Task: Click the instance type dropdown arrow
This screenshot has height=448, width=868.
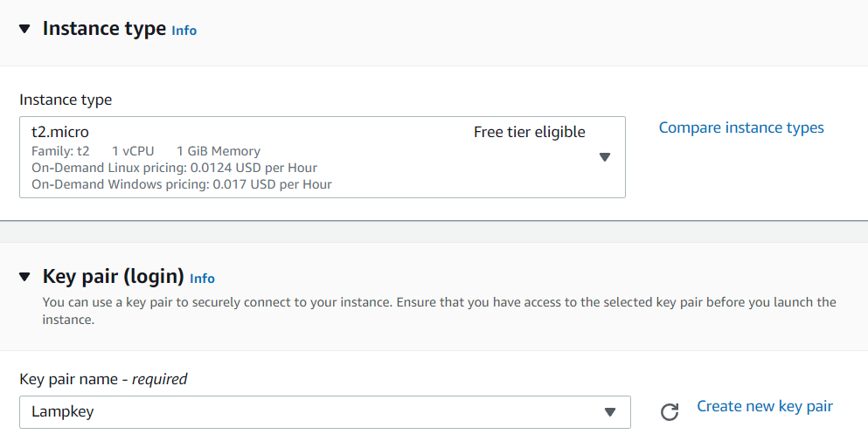Action: tap(604, 157)
